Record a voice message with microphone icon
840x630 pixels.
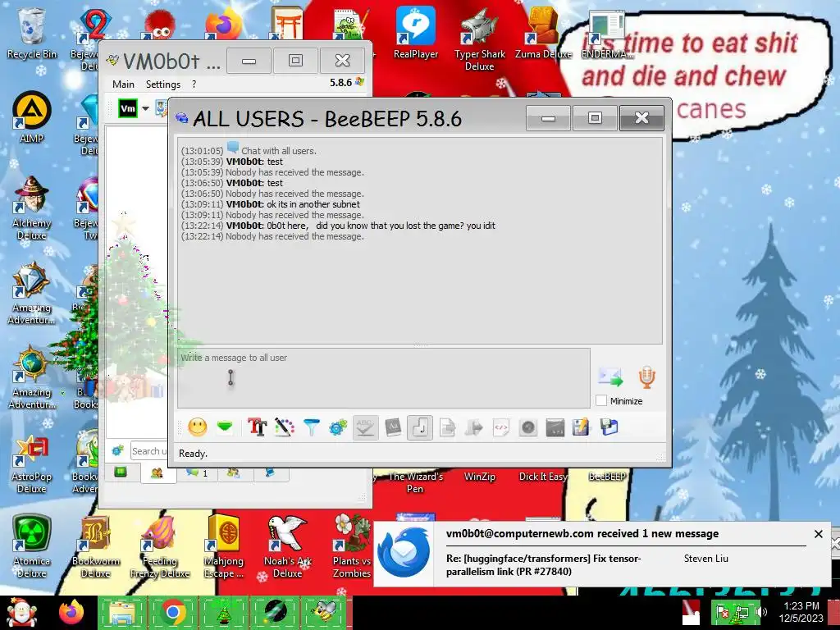click(x=646, y=377)
